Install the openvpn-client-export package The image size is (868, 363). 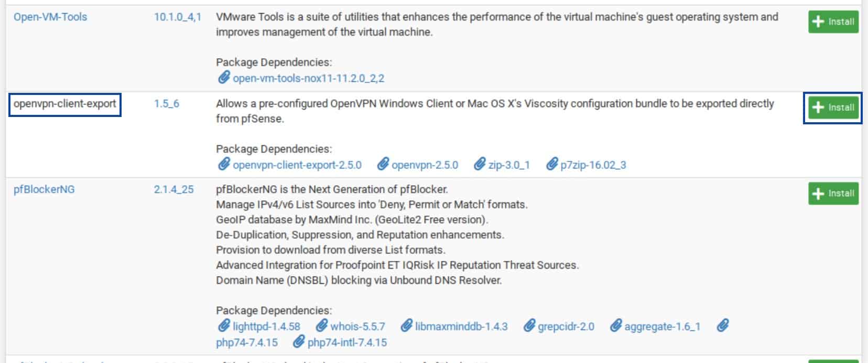(x=833, y=108)
